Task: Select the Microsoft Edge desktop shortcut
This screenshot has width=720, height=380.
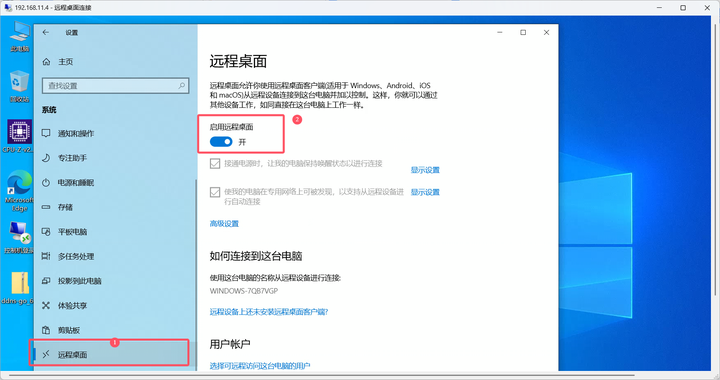Action: [19, 191]
